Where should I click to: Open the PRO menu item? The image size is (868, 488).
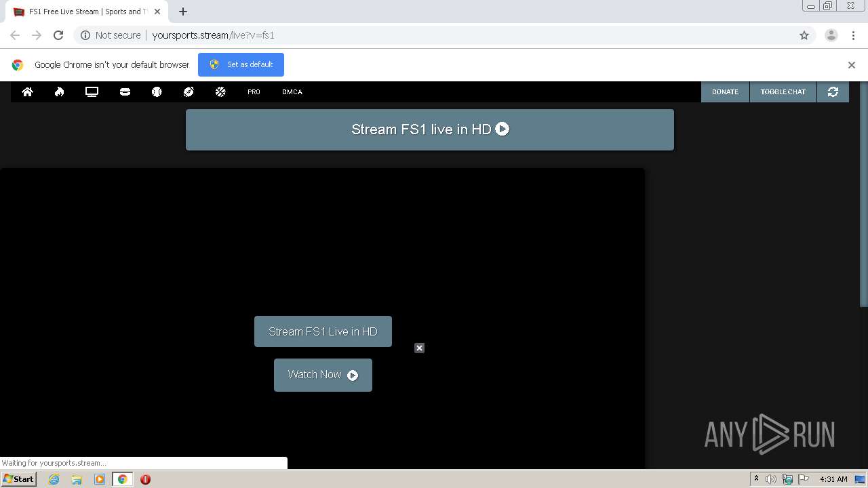pyautogui.click(x=254, y=91)
